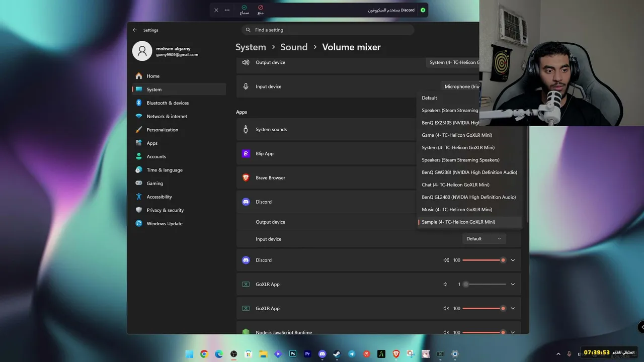Open Apps settings in the sidebar
Viewport: 644px width, 362px height.
pyautogui.click(x=179, y=143)
